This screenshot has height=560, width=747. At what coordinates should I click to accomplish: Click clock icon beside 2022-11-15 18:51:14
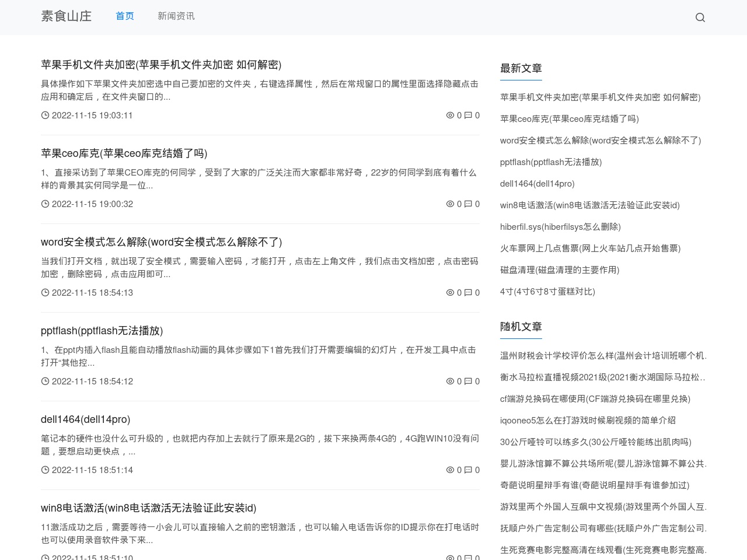pyautogui.click(x=45, y=470)
